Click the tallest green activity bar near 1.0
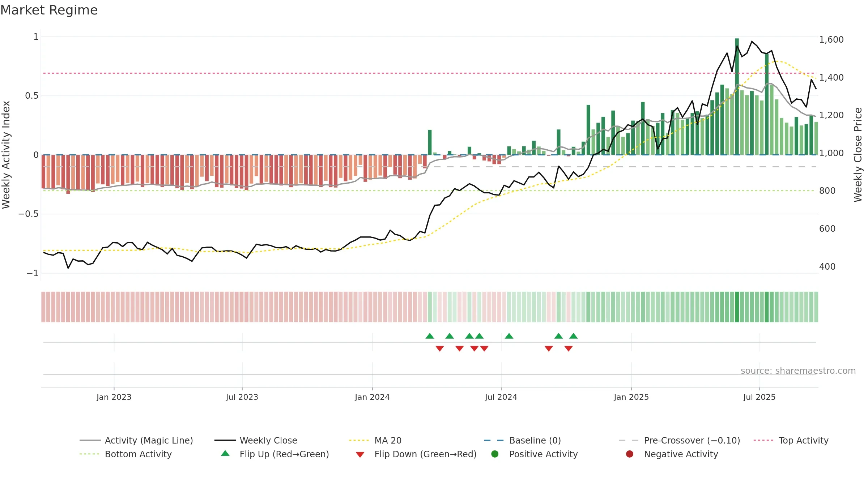 [x=737, y=97]
